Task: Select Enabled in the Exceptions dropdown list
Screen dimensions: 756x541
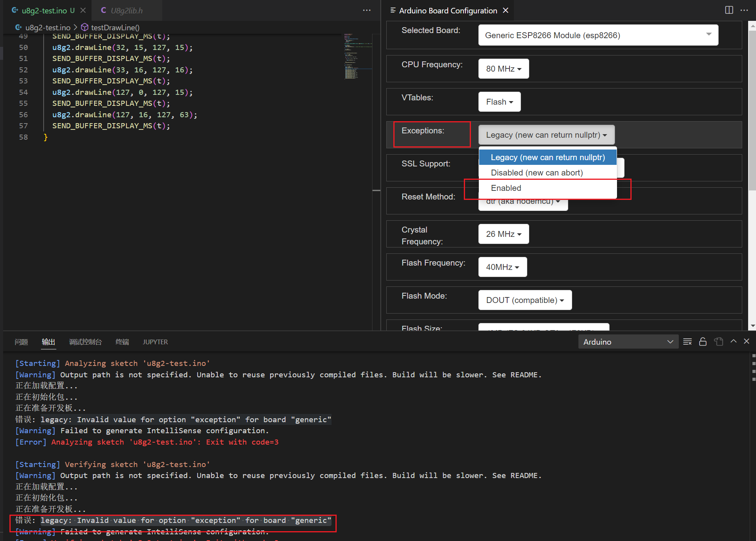Action: (x=506, y=188)
